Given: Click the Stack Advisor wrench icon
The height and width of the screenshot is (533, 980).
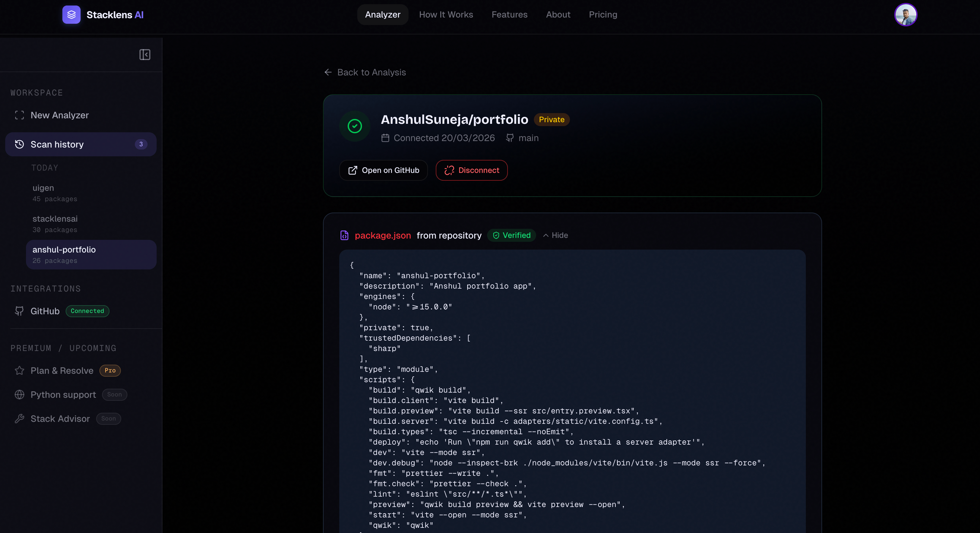Looking at the screenshot, I should pyautogui.click(x=19, y=419).
